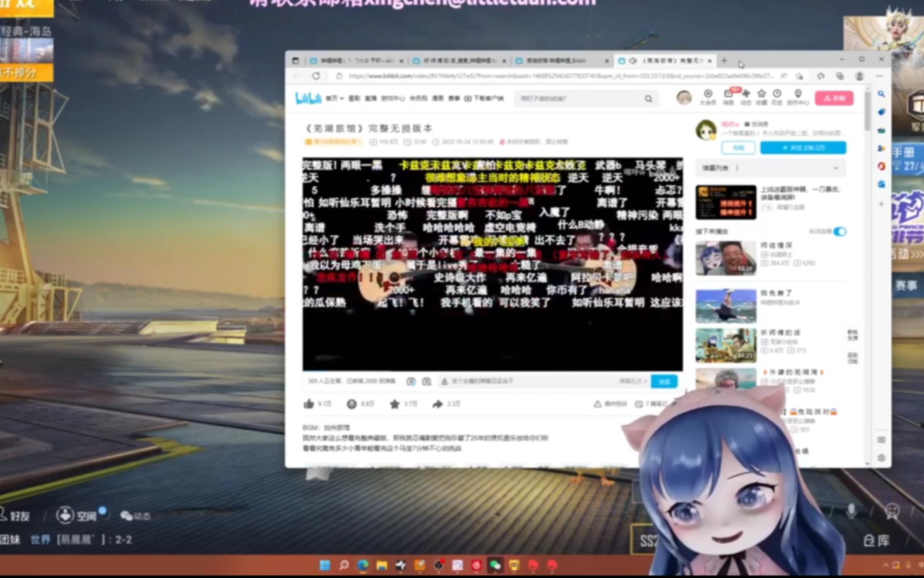
Task: Toggle the 自动连播 autoplay switch
Action: pos(840,231)
